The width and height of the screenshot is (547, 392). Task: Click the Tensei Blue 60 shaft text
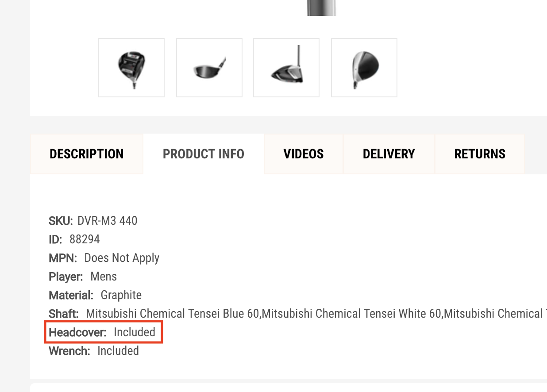173,314
